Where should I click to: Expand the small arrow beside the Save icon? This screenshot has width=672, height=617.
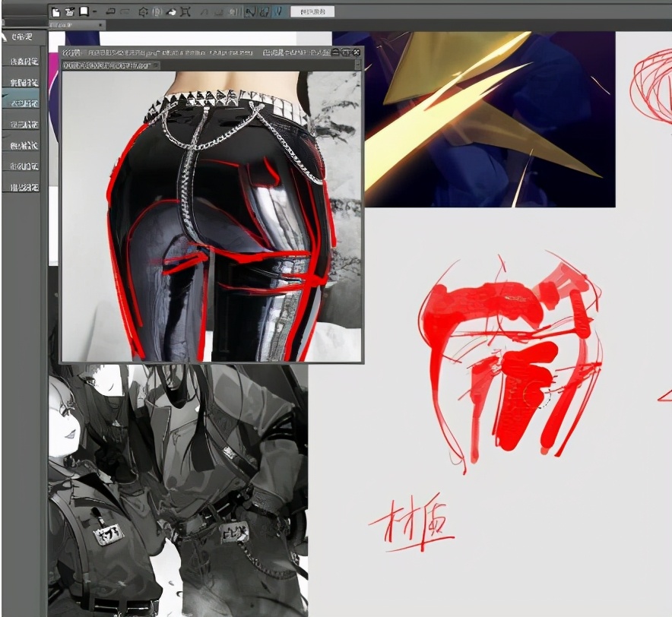94,12
